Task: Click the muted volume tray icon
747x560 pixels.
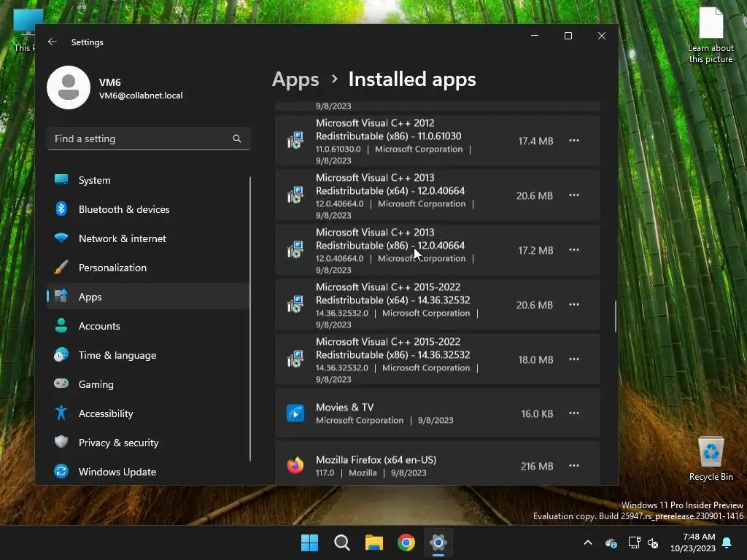Action: tap(653, 542)
